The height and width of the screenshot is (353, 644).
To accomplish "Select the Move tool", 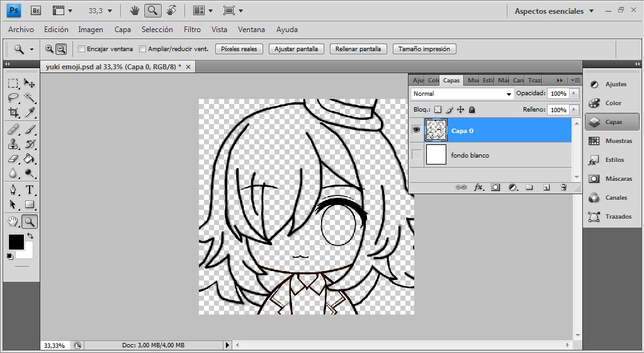I will pos(29,83).
